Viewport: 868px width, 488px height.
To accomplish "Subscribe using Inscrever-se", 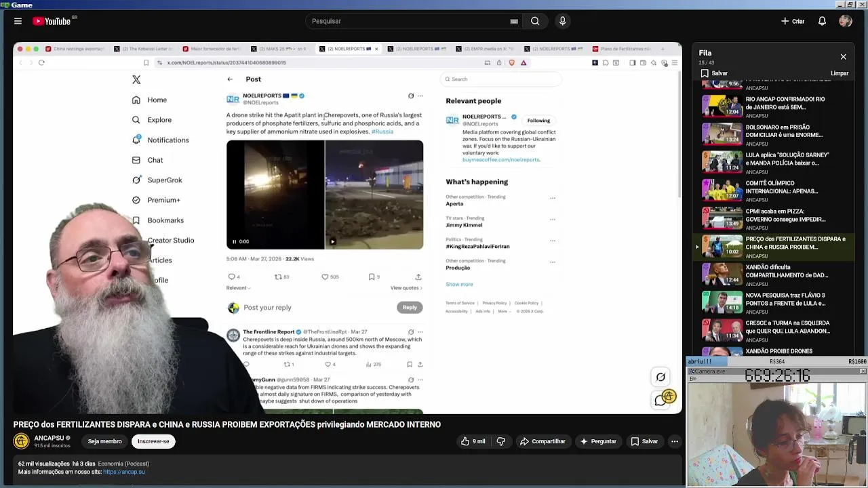I will click(x=153, y=441).
